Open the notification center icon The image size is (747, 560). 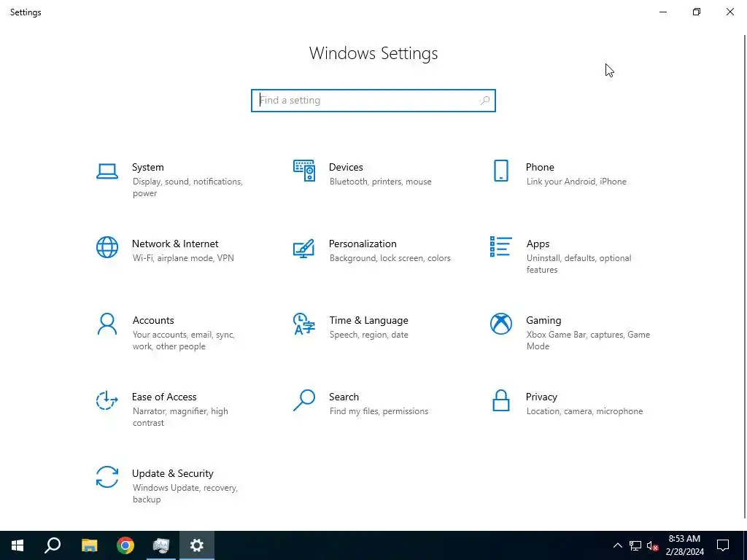pyautogui.click(x=723, y=545)
